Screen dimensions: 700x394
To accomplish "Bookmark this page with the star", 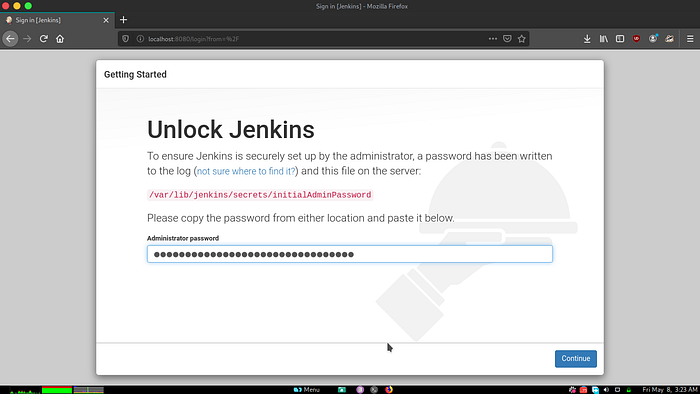I will [521, 39].
